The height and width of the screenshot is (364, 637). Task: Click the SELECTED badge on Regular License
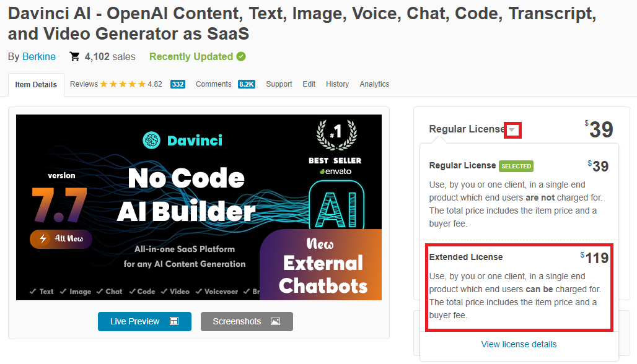pos(516,166)
